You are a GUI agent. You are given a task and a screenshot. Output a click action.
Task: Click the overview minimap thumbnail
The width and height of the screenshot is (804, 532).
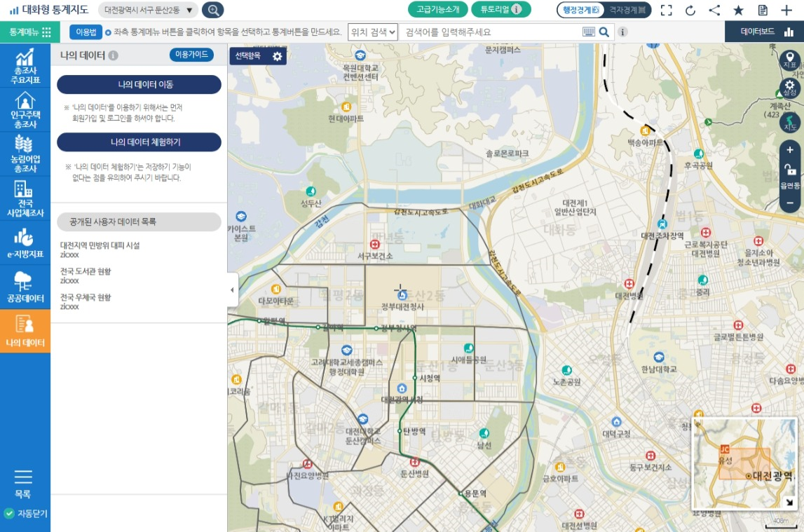tap(744, 464)
